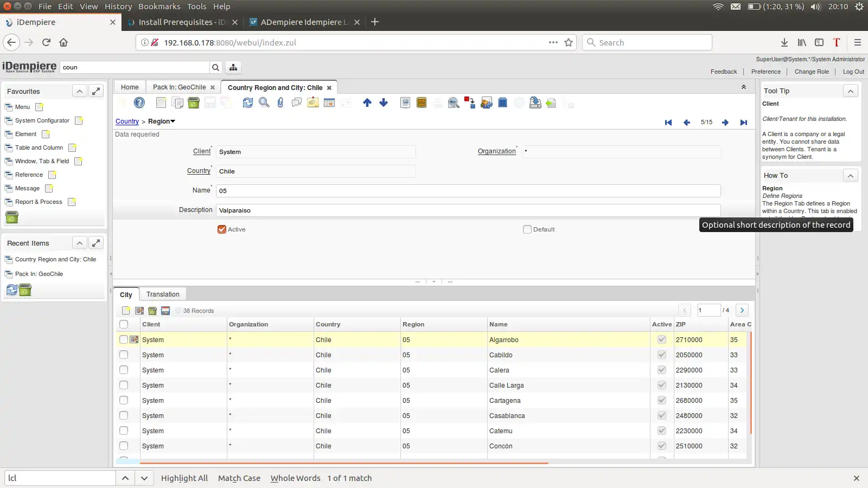The image size is (868, 488).
Task: Go to the previous record
Action: pos(687,123)
